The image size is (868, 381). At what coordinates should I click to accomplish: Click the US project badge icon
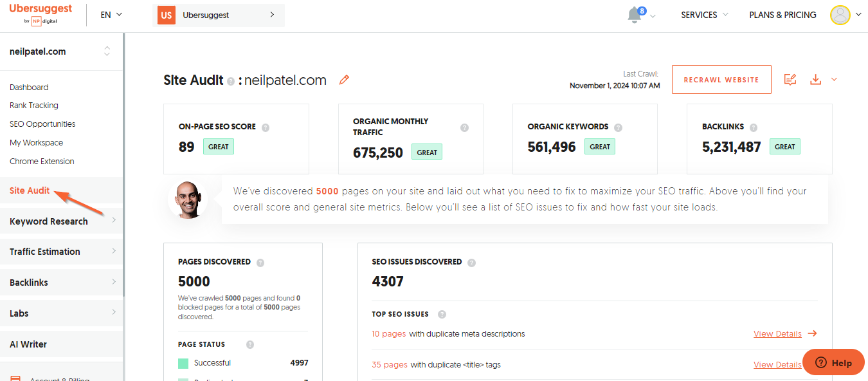[x=167, y=15]
